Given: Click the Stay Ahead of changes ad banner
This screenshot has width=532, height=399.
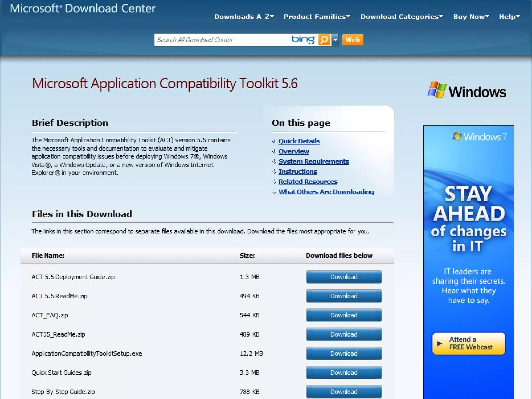Looking at the screenshot, I should pos(469,262).
